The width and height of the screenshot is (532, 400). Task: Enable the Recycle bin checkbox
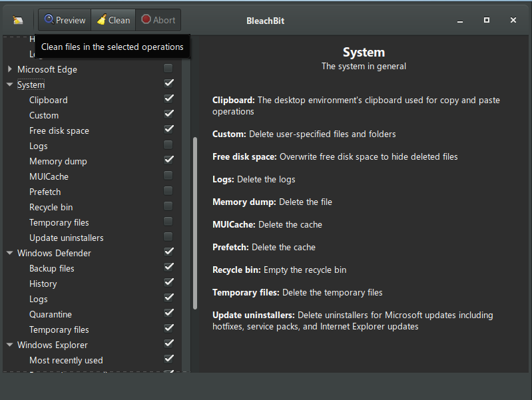coord(168,206)
